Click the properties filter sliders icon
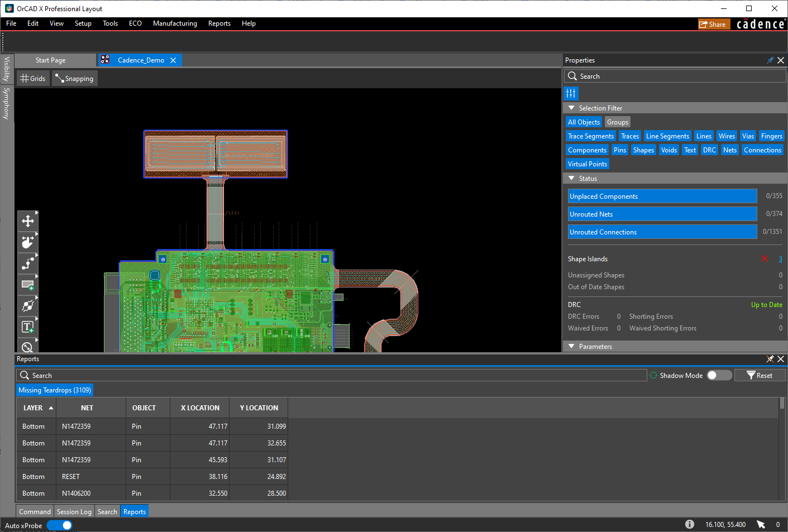The image size is (788, 532). (x=571, y=93)
